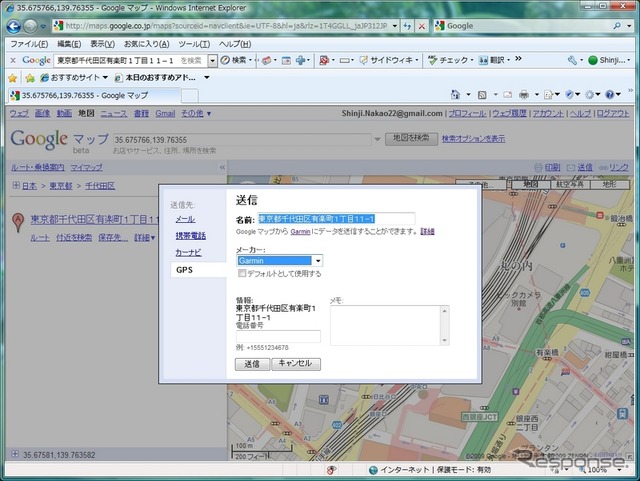Click the Google Toolbar wrench settings icon

[x=572, y=60]
